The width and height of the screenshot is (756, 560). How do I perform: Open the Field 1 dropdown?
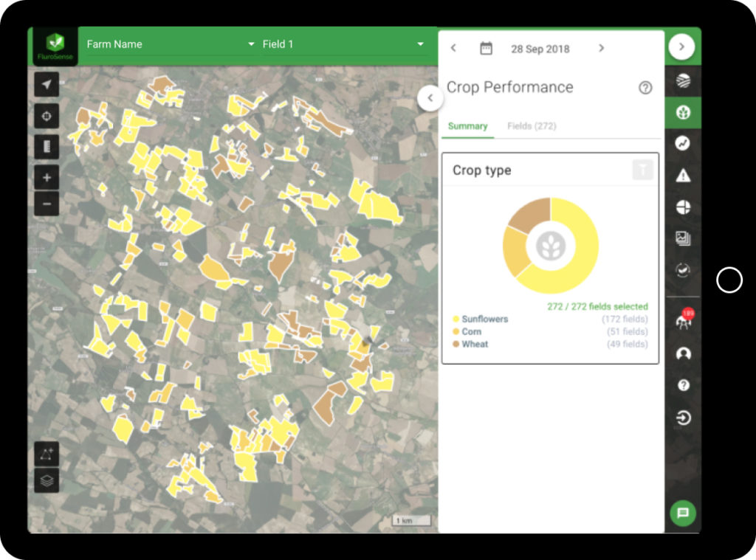tap(343, 44)
